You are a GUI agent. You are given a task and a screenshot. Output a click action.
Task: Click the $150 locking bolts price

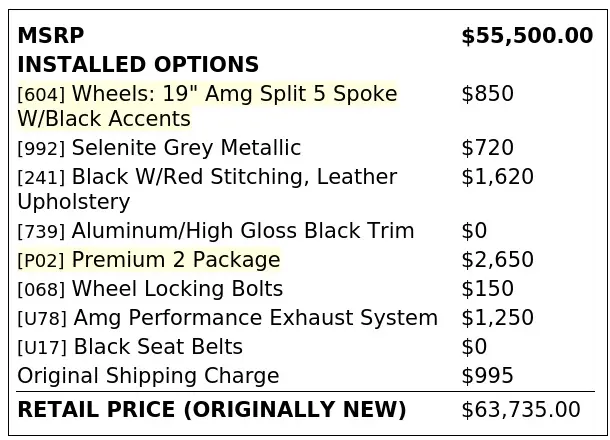[487, 289]
